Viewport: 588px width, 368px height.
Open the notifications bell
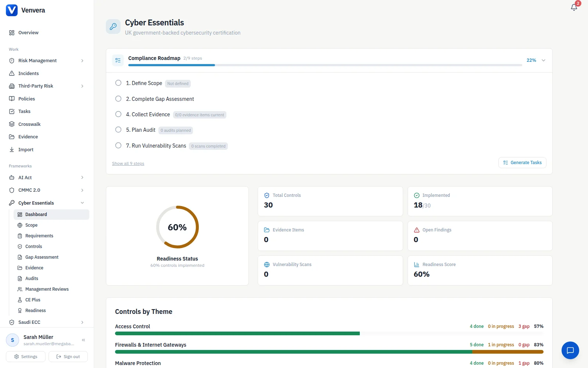(574, 7)
